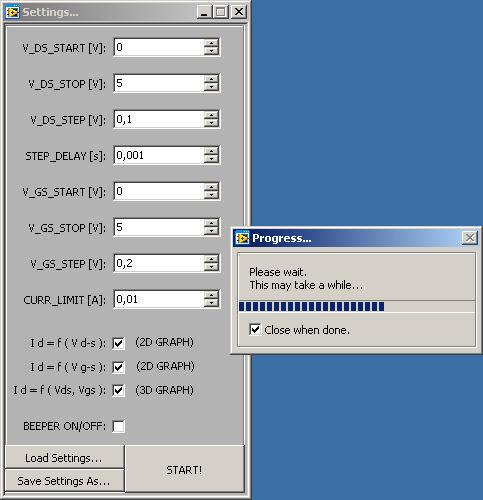
Task: Click the V_GS_STOP [V] input field
Action: pyautogui.click(x=159, y=227)
